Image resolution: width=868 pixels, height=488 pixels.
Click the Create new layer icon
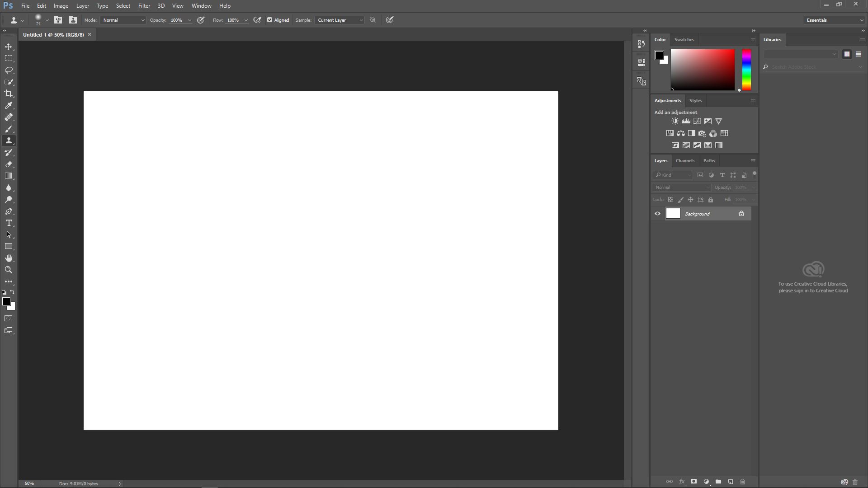tap(730, 482)
